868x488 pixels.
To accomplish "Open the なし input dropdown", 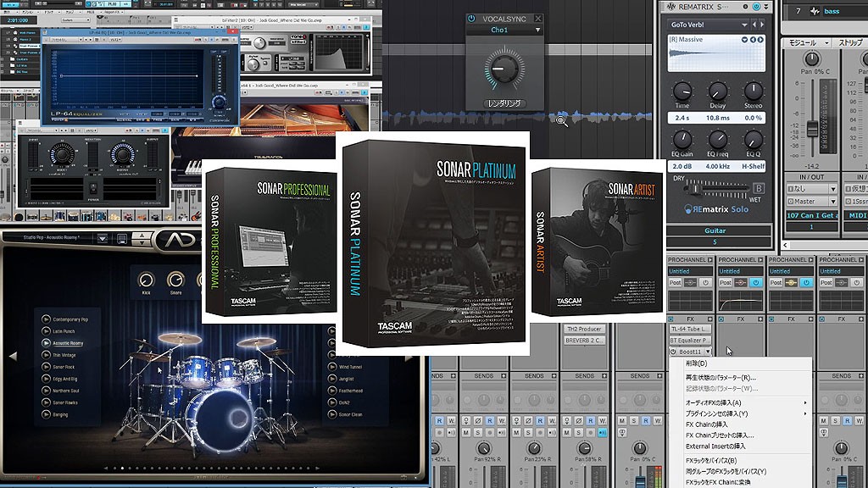I will pyautogui.click(x=833, y=189).
